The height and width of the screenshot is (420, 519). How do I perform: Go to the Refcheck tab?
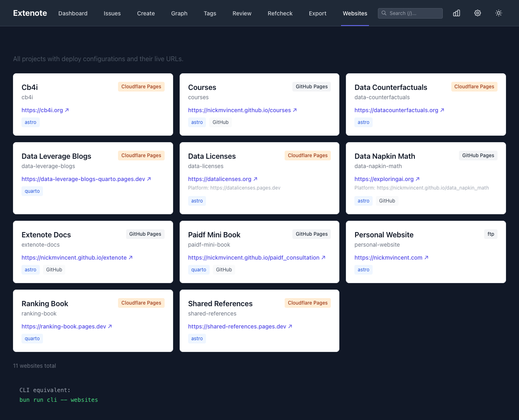(x=280, y=13)
